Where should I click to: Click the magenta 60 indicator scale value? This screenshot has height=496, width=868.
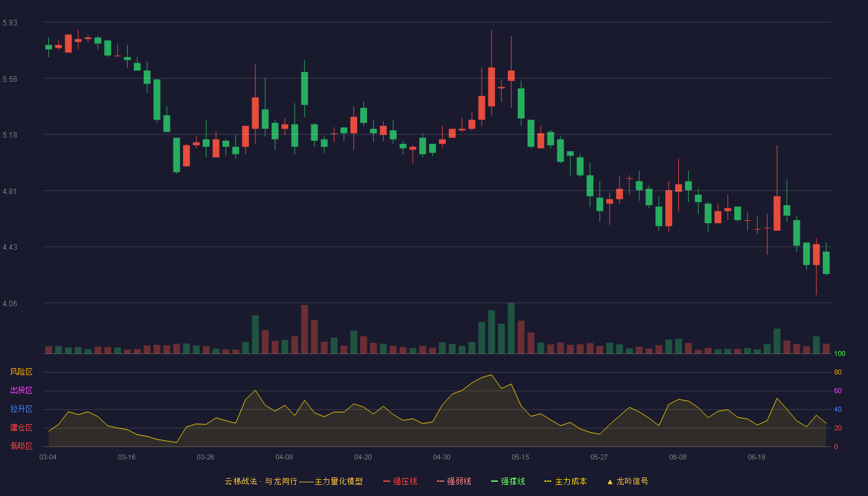pos(838,391)
